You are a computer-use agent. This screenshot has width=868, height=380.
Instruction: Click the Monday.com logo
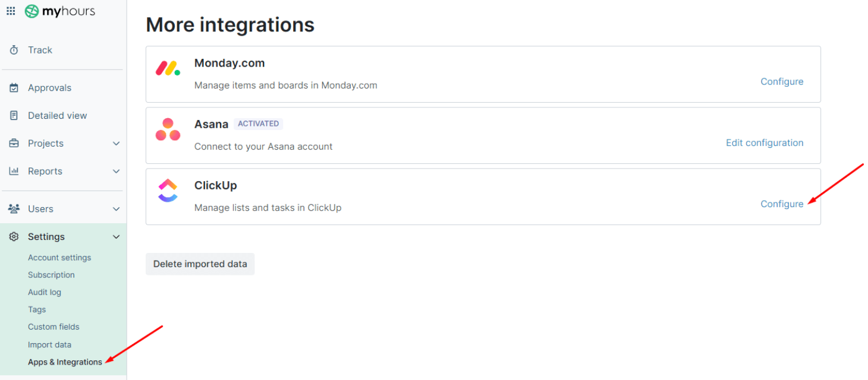pyautogui.click(x=168, y=67)
